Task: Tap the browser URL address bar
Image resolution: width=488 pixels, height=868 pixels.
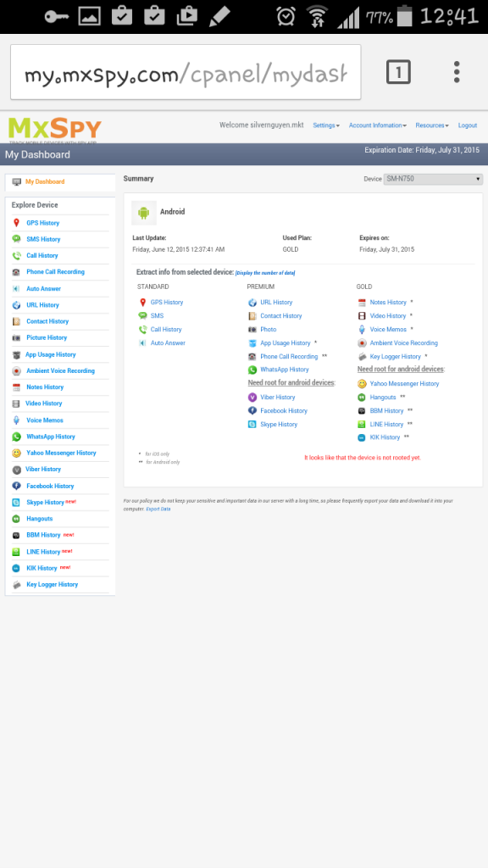Action: 186,73
